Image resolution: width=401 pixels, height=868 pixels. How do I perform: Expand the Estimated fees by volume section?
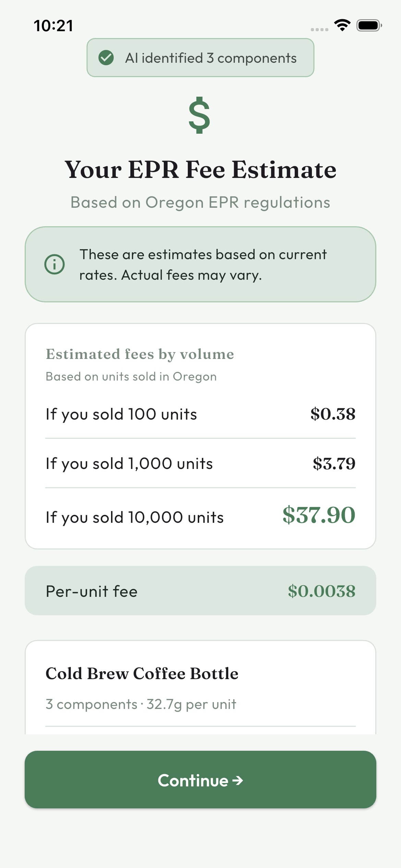pos(200,354)
